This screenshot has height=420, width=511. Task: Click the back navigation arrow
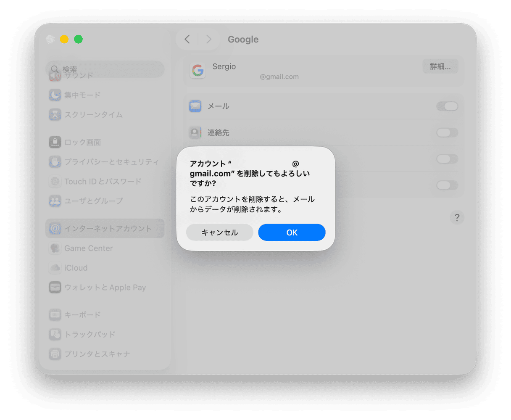pos(187,39)
